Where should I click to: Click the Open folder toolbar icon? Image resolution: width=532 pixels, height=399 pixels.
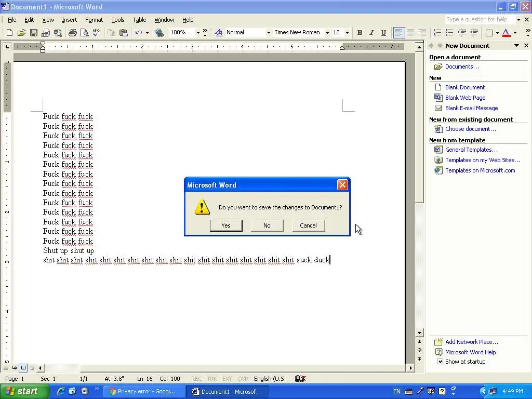pyautogui.click(x=22, y=33)
